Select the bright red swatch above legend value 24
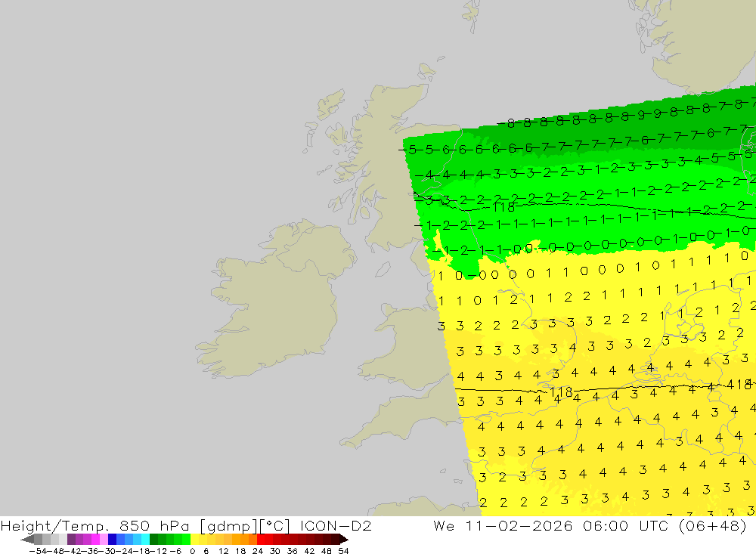This screenshot has width=756, height=554. 261,540
